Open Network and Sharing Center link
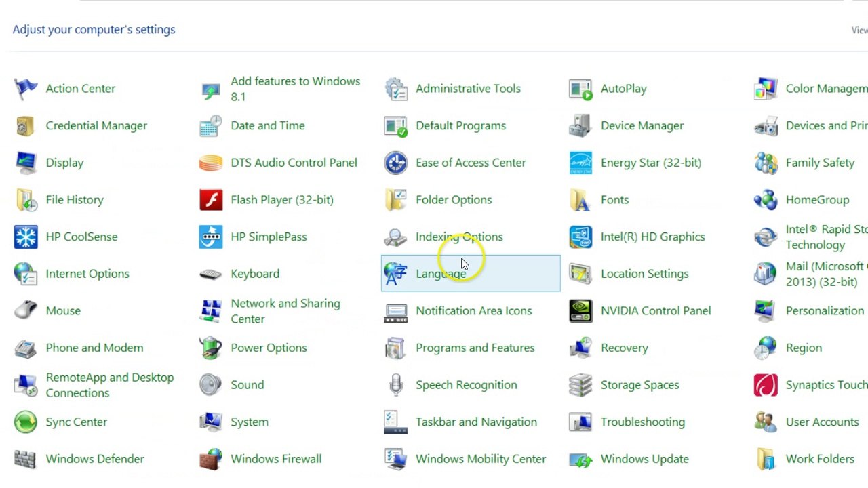The width and height of the screenshot is (868, 488). pos(285,311)
